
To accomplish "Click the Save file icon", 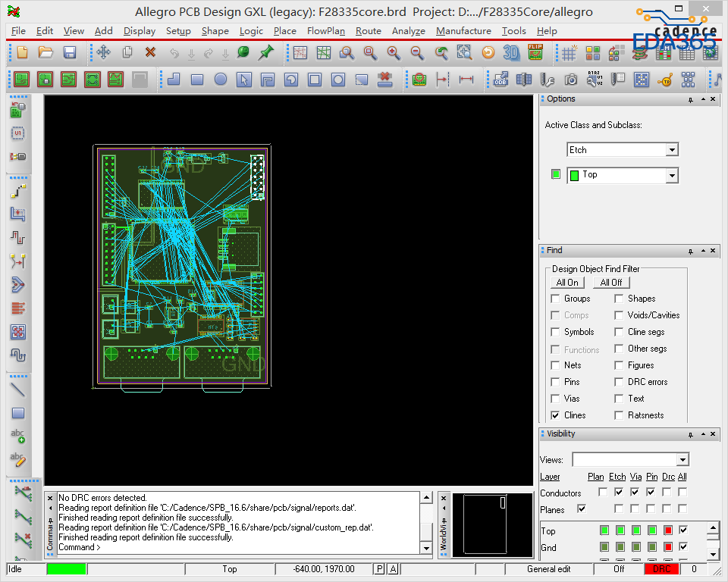I will [x=70, y=52].
